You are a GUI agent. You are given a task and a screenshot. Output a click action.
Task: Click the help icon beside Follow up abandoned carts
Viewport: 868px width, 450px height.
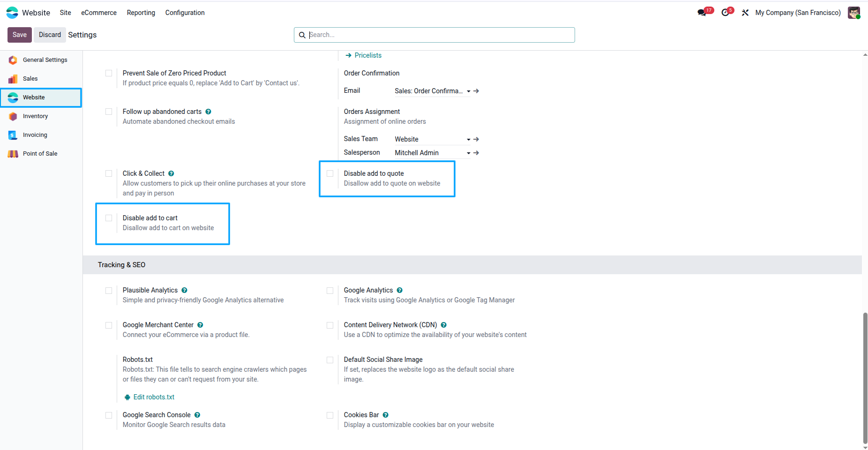tap(208, 112)
